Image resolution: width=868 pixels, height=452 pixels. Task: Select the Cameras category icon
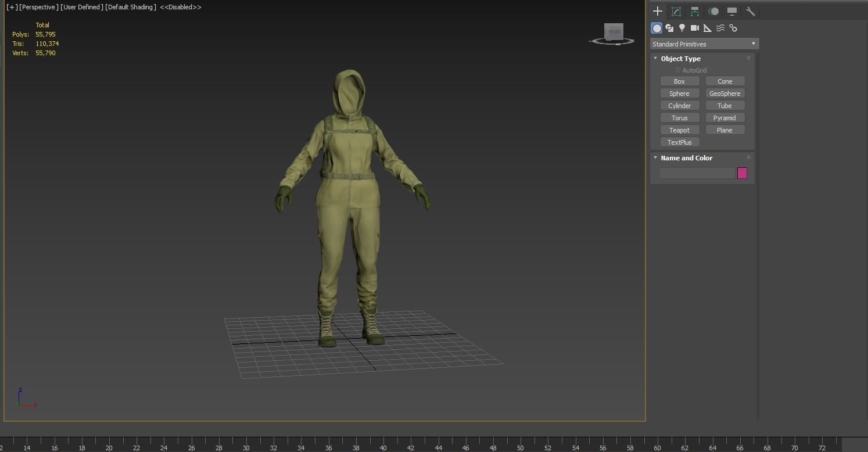695,28
